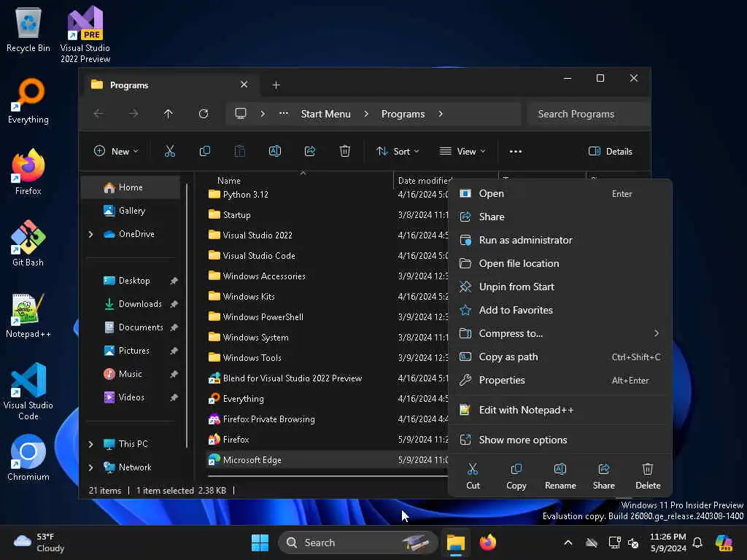Viewport: 747px width, 560px height.
Task: Click the Copy toolbar icon
Action: point(205,152)
